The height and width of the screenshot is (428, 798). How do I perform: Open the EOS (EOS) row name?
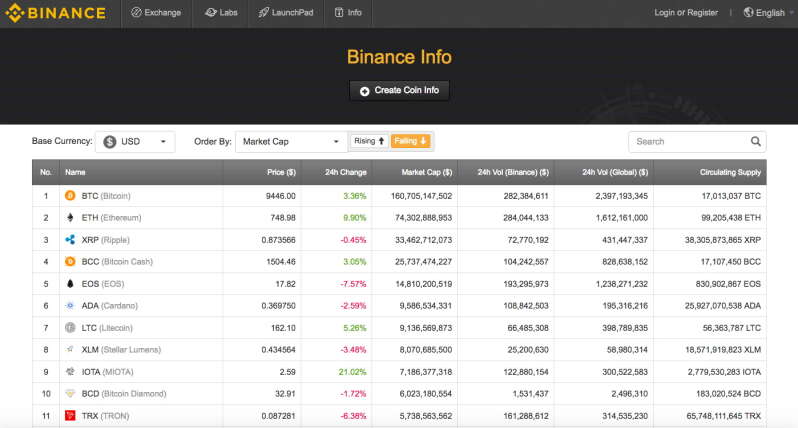tap(103, 283)
